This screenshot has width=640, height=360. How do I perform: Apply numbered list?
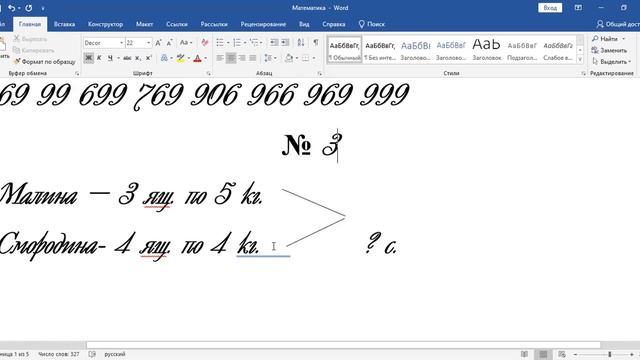(x=237, y=42)
